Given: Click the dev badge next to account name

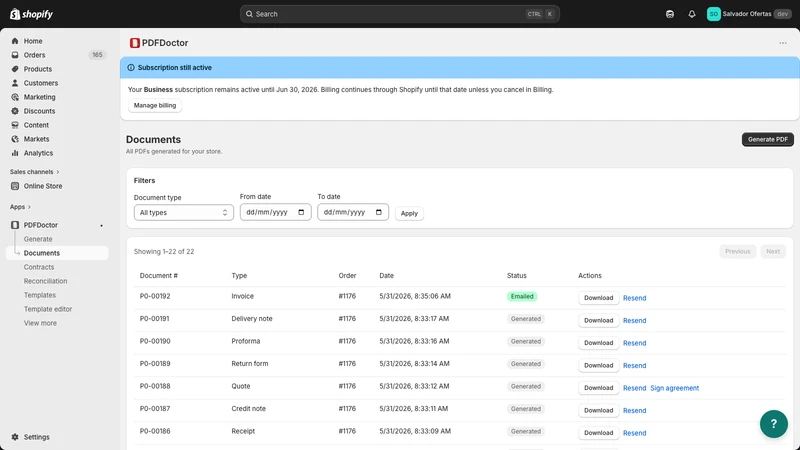Looking at the screenshot, I should [x=783, y=14].
